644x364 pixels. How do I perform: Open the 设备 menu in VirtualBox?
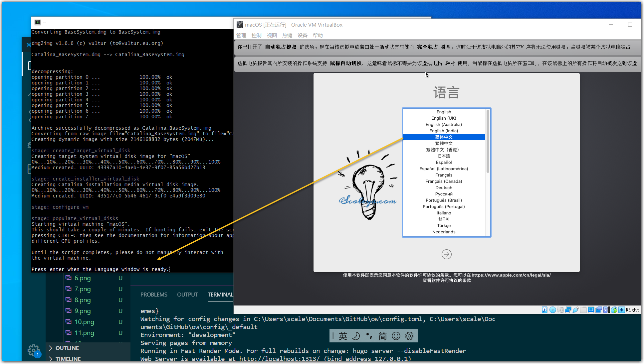click(302, 35)
